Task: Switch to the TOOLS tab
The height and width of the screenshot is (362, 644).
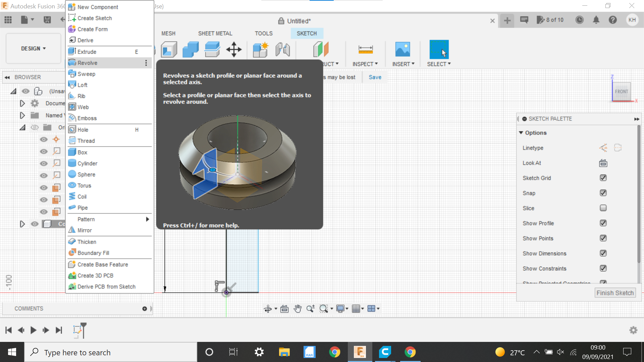Action: [264, 34]
